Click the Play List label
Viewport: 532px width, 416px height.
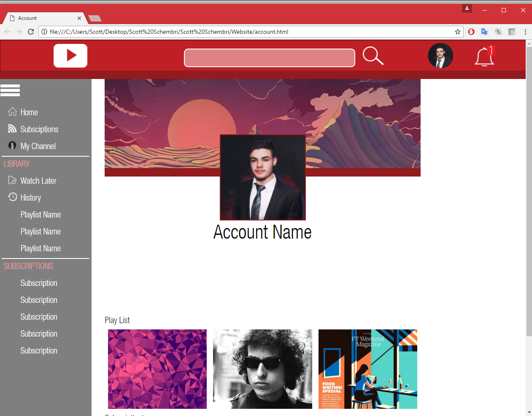tap(117, 320)
